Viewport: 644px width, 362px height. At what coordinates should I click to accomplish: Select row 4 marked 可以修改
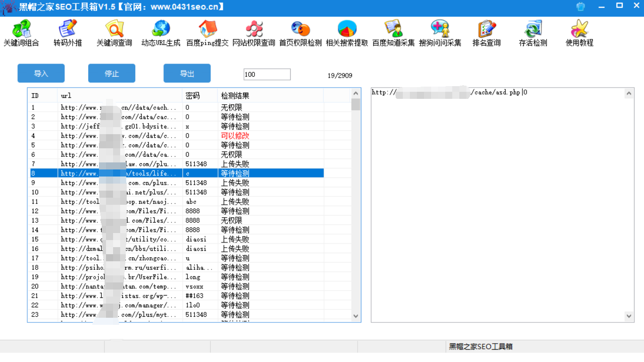click(x=177, y=136)
